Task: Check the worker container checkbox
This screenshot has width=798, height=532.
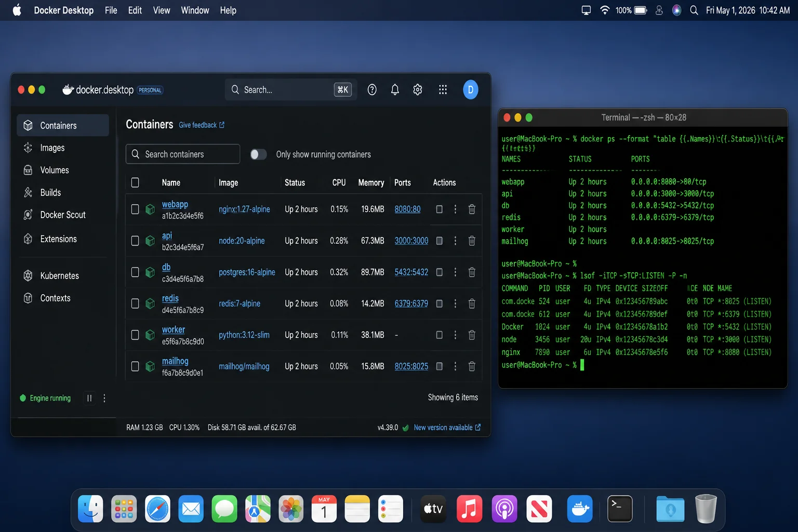Action: point(135,335)
